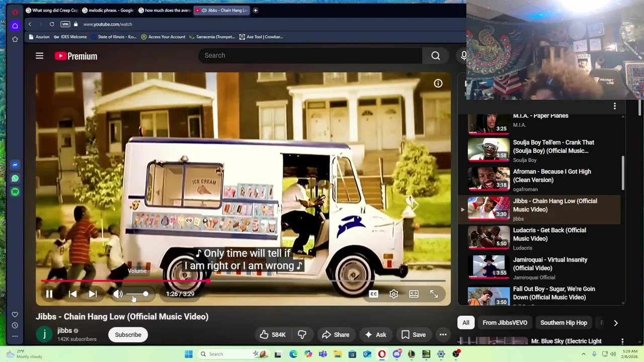Switch to 'What song did Creep Cop' tab
Image resolution: width=644 pixels, height=362 pixels.
click(x=51, y=10)
